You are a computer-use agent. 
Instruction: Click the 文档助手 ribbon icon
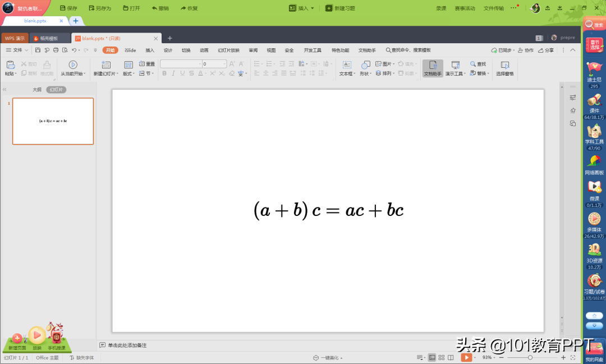coord(433,65)
